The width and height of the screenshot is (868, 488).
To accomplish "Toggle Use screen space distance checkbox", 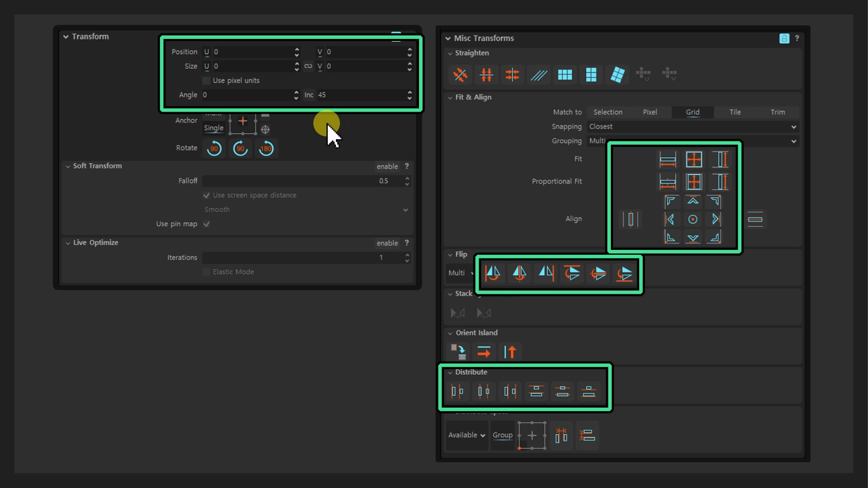I will coord(207,195).
